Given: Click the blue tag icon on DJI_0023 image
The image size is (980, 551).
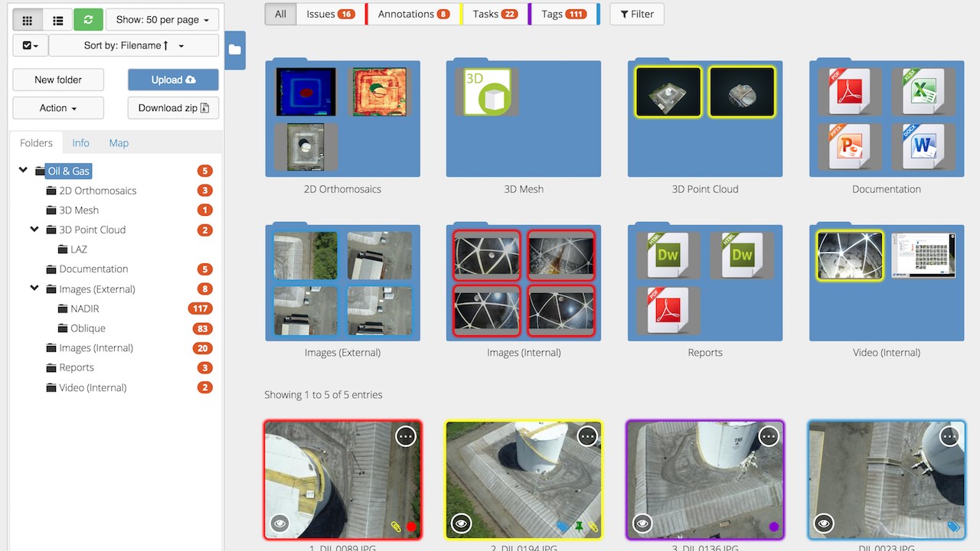Looking at the screenshot, I should (x=953, y=527).
